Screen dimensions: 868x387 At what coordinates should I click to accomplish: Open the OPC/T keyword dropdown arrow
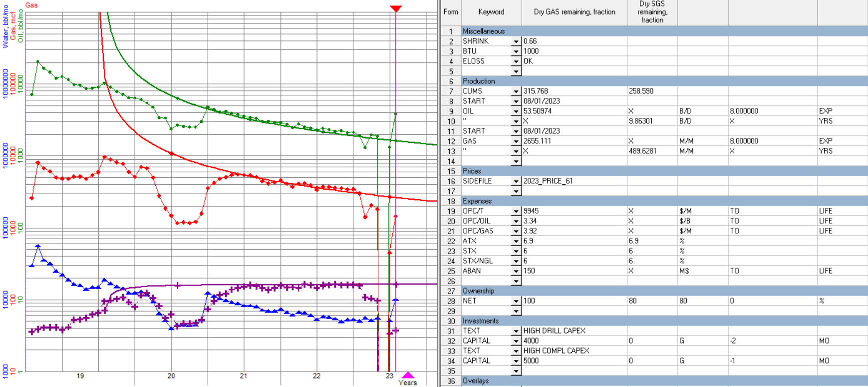[x=516, y=211]
